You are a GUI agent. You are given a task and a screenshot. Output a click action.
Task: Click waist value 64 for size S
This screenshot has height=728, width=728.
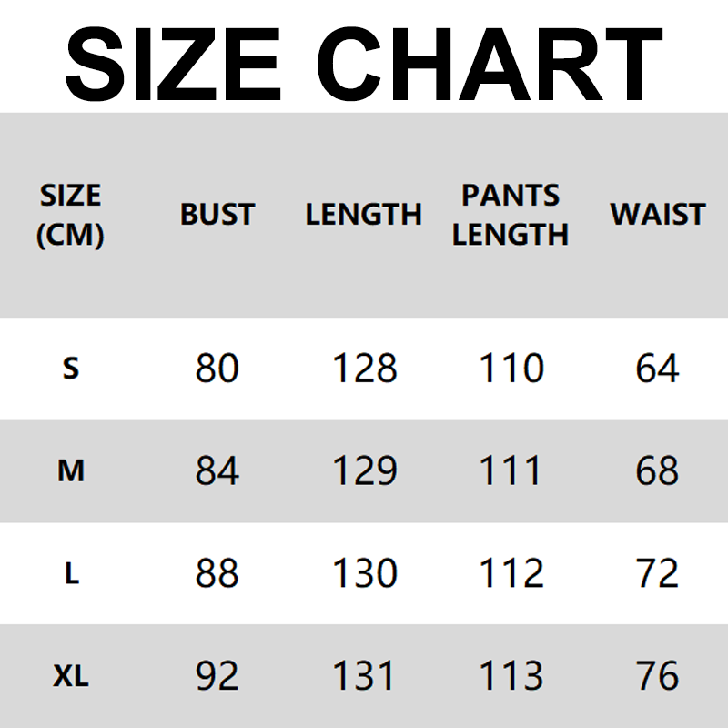click(657, 369)
